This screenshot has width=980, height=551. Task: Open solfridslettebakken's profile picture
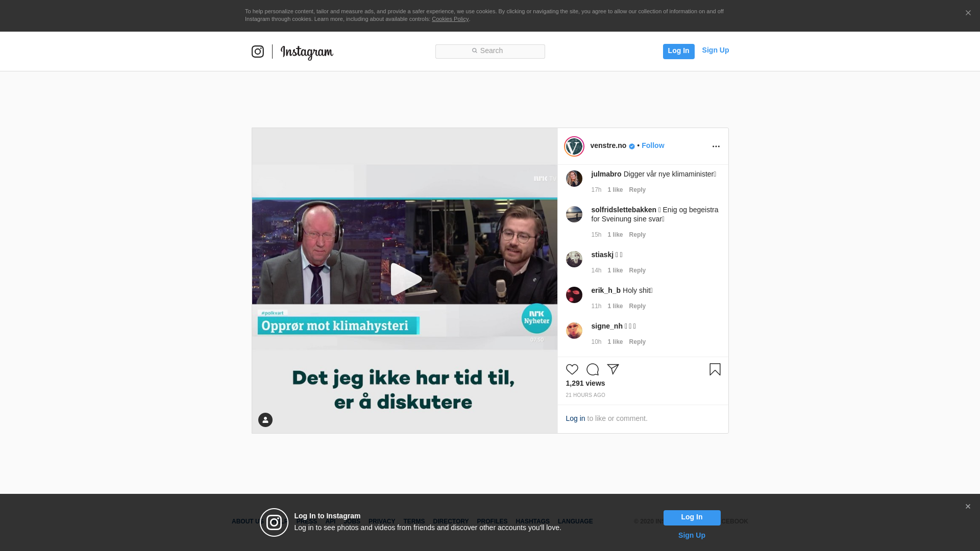pyautogui.click(x=574, y=214)
